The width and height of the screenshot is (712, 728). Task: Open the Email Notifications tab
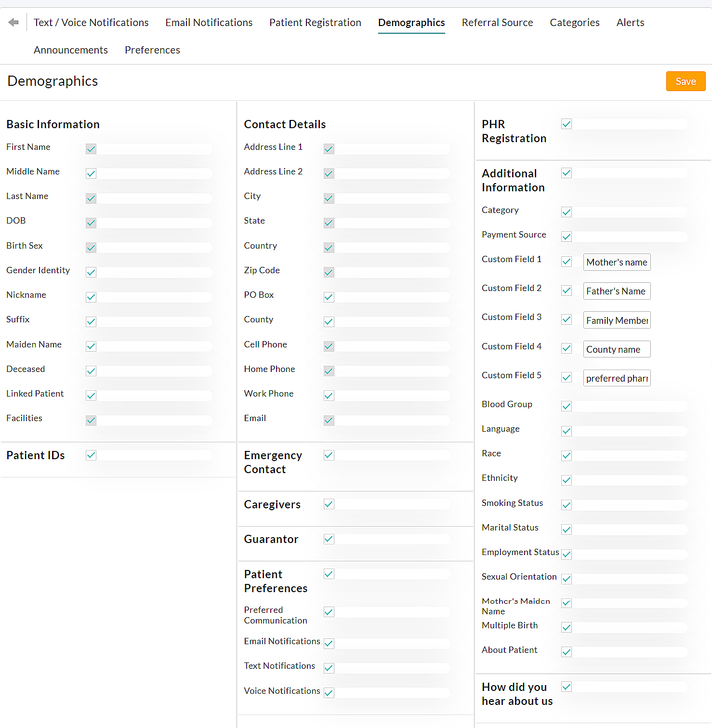coord(209,23)
